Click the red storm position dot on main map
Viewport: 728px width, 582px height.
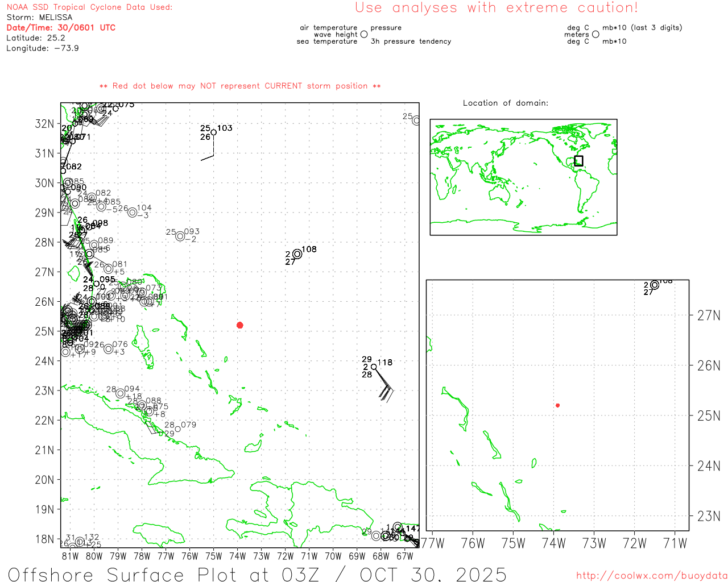[239, 325]
